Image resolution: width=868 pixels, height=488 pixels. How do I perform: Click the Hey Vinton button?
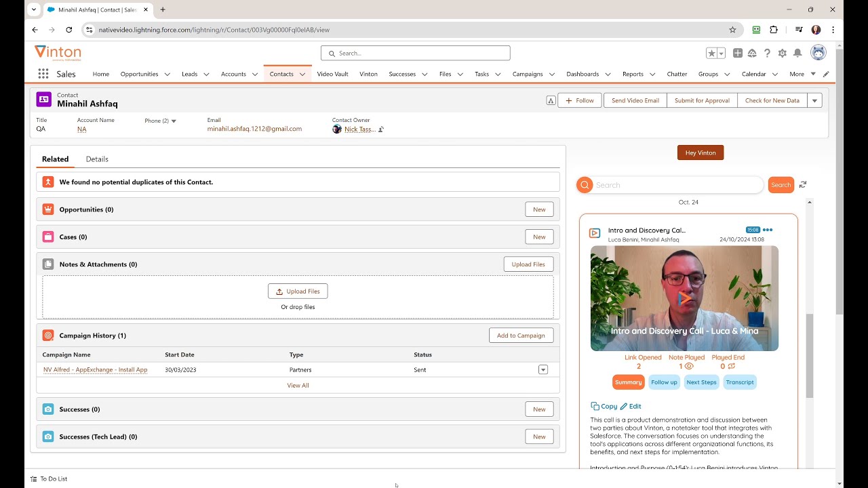point(701,152)
